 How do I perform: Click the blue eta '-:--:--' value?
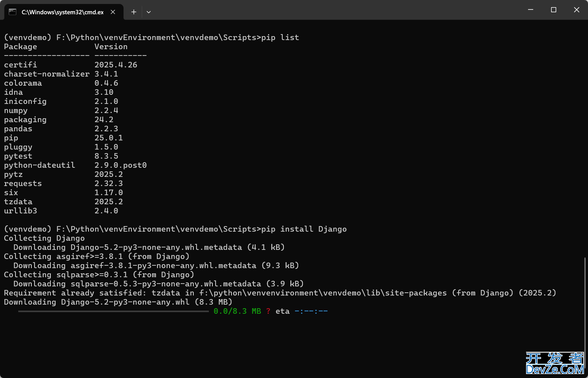311,311
